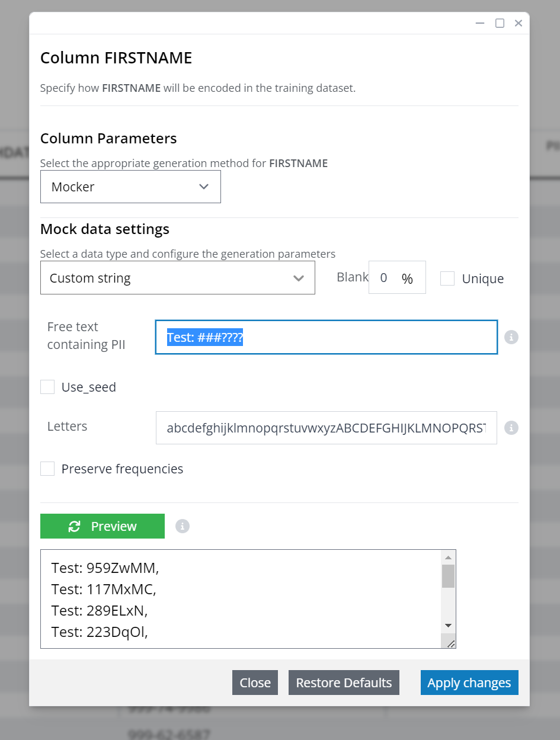Click the preview scrollbar down arrow
Viewport: 560px width, 740px height.
[449, 626]
